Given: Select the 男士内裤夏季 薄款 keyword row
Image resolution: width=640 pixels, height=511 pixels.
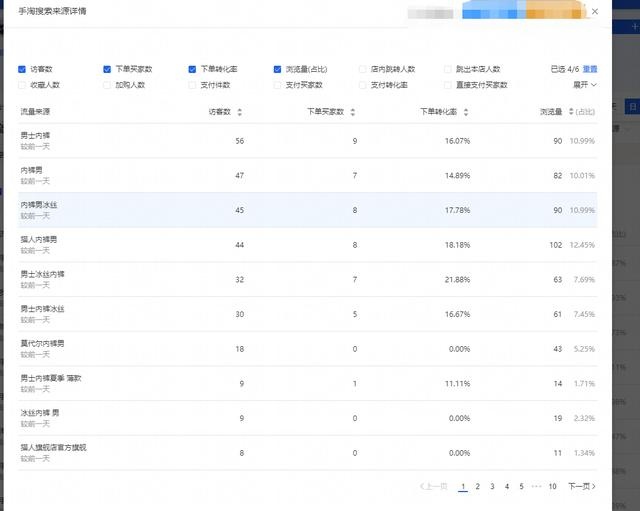Looking at the screenshot, I should click(307, 384).
